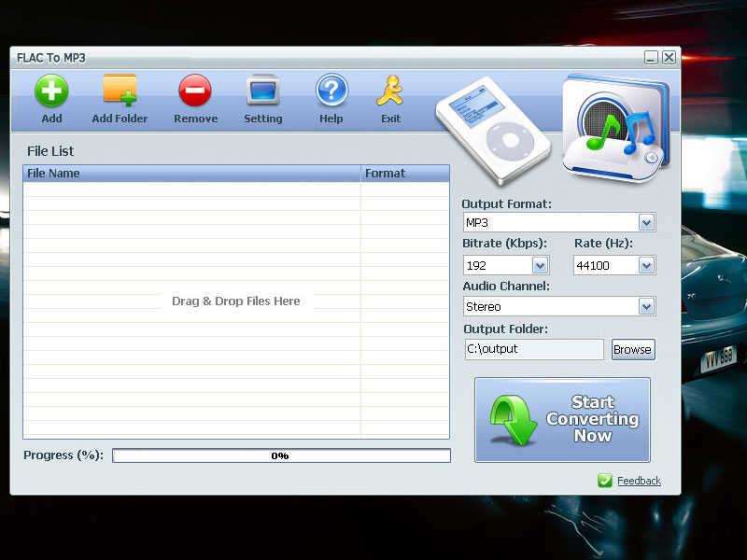This screenshot has width=747, height=560.
Task: Click the C:\output folder input field
Action: (x=534, y=349)
